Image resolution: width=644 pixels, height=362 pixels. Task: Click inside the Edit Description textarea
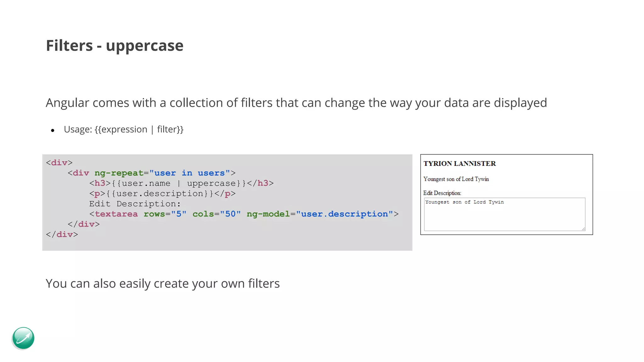tap(504, 214)
